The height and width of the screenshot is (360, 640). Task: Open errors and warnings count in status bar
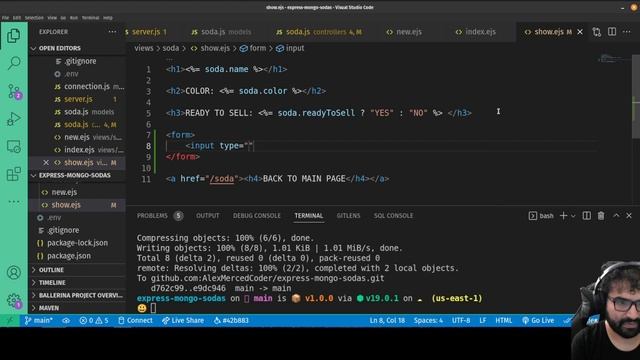(x=94, y=320)
